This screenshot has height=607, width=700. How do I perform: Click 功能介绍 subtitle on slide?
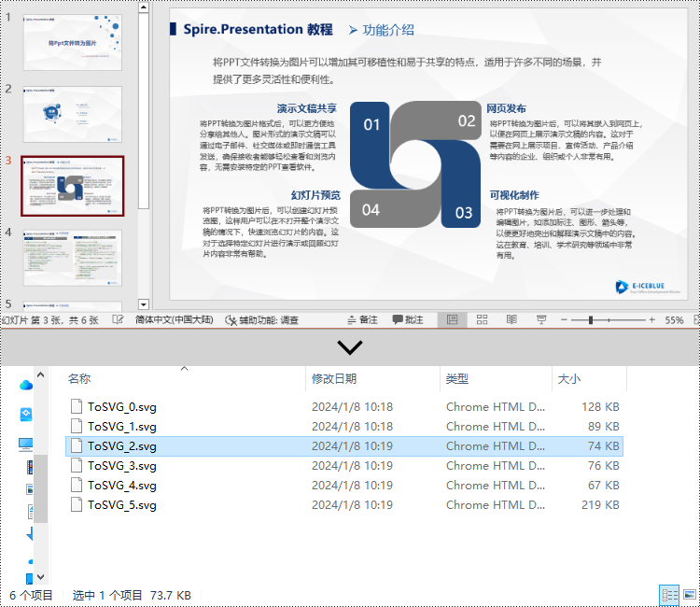pyautogui.click(x=388, y=30)
